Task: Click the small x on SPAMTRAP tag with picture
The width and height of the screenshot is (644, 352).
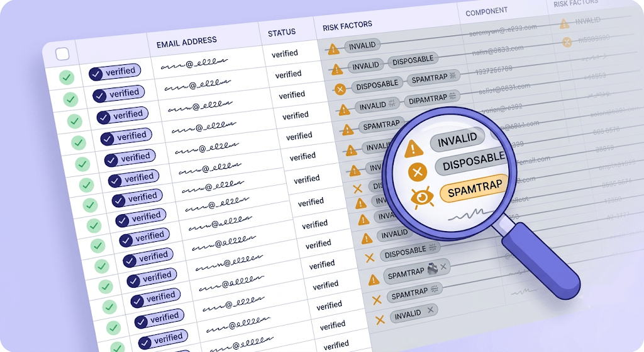Action: [443, 267]
